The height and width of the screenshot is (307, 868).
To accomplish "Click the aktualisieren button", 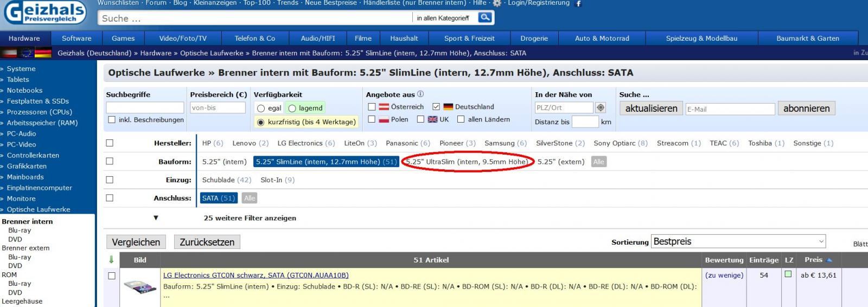I will coord(651,108).
